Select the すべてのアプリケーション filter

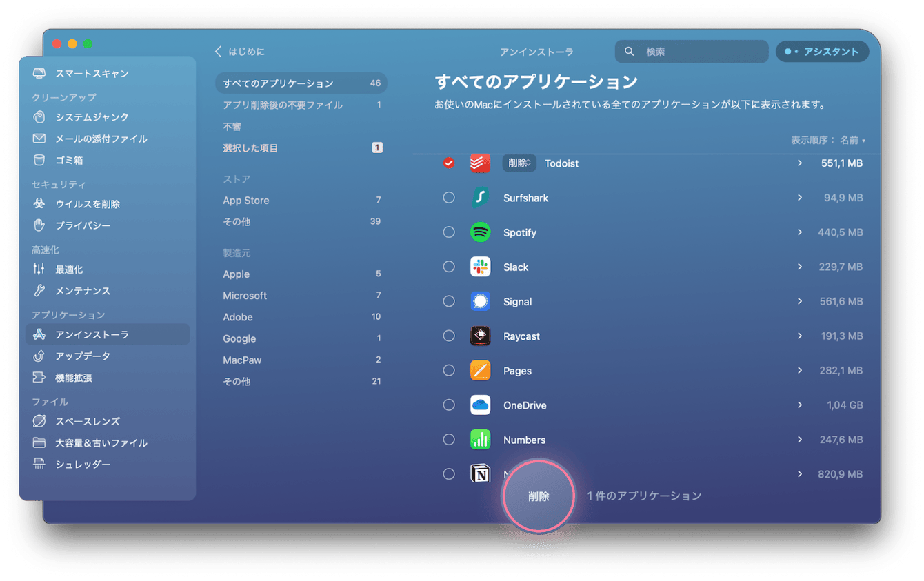(x=301, y=83)
